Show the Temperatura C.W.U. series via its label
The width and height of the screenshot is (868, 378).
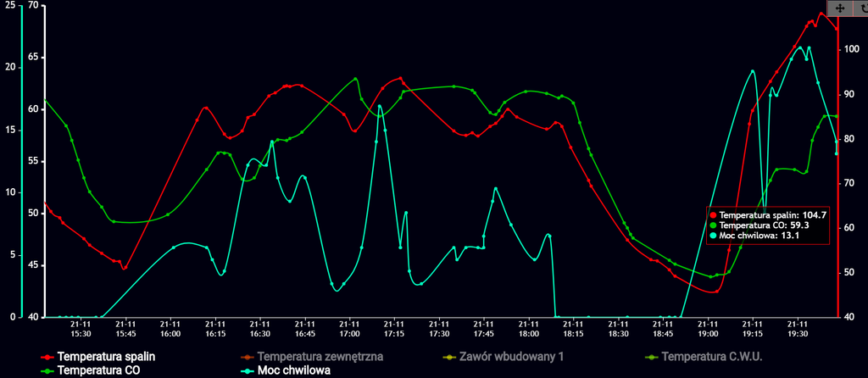[712, 357]
